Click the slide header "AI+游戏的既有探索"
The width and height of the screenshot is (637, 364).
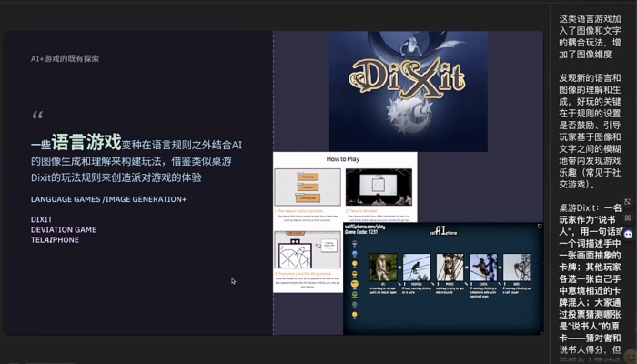(x=65, y=58)
